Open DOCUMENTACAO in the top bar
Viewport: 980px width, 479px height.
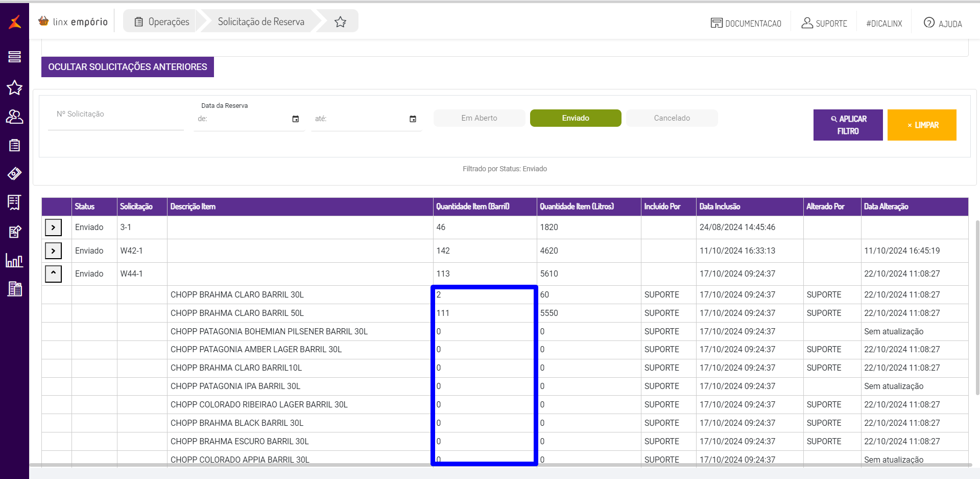pyautogui.click(x=746, y=24)
